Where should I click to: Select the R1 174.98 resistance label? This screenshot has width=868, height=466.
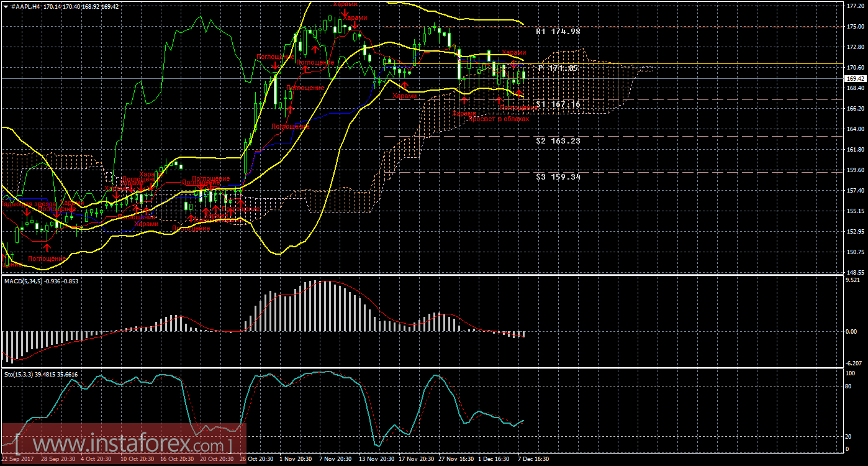click(x=558, y=31)
